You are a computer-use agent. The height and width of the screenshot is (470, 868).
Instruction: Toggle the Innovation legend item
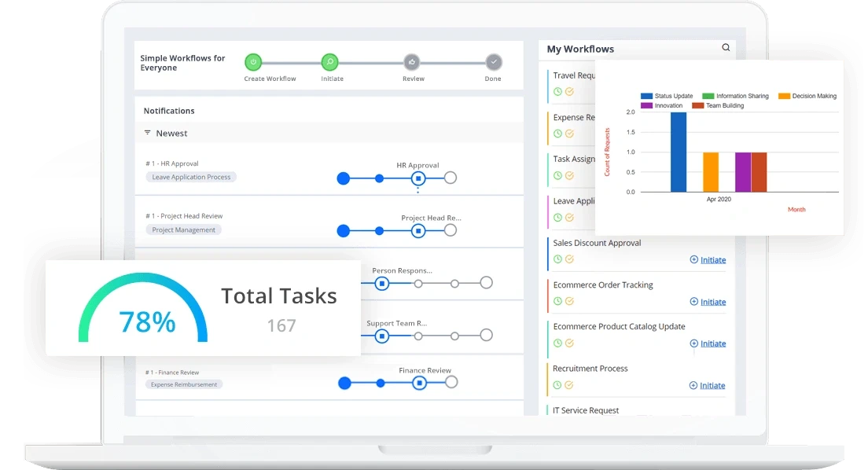tap(648, 105)
